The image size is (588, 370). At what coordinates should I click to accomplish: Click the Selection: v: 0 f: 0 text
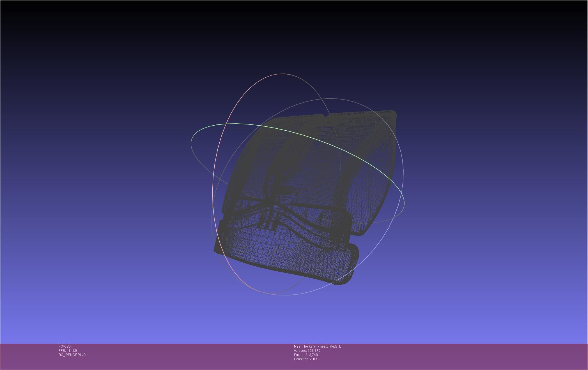pos(307,359)
